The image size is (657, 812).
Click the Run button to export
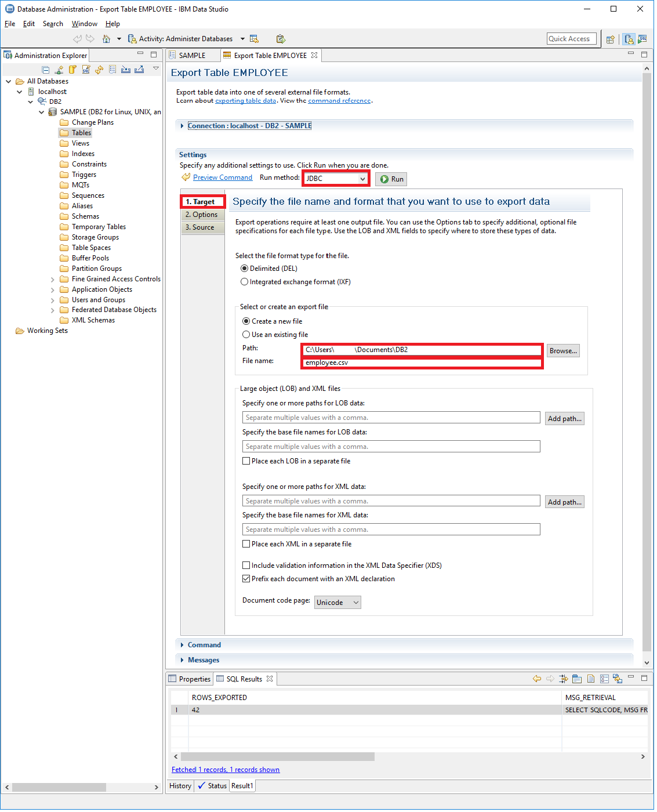click(390, 179)
